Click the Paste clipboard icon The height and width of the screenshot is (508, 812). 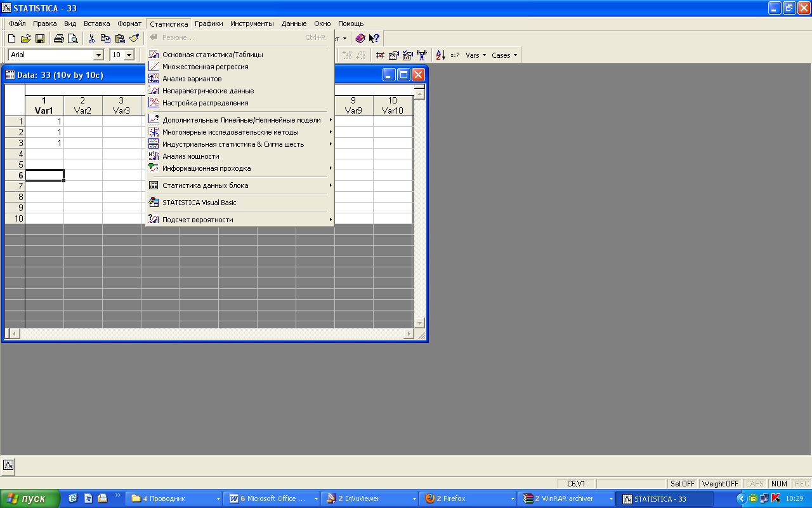[120, 39]
